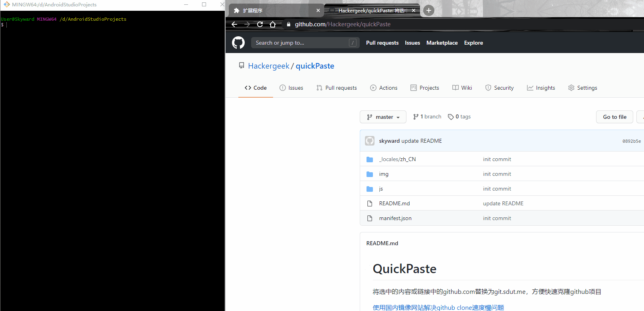The height and width of the screenshot is (311, 644).
Task: Click the Go to file button
Action: coord(614,117)
